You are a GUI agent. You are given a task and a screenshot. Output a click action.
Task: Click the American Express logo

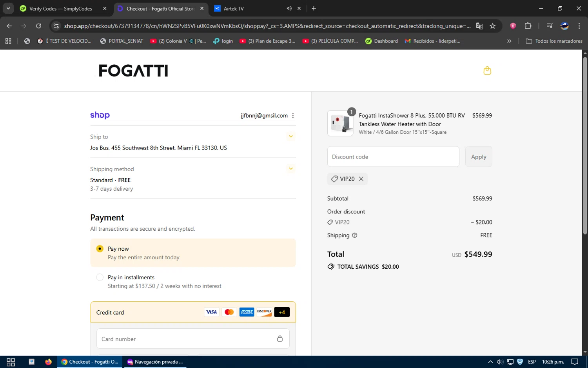247,312
